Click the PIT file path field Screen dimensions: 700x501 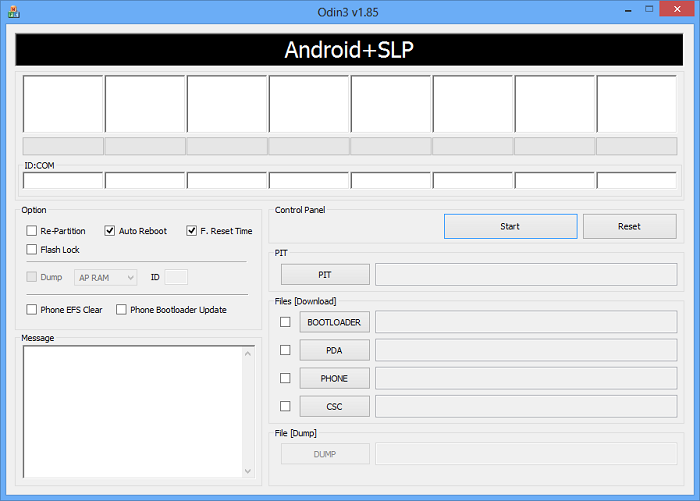click(x=526, y=275)
